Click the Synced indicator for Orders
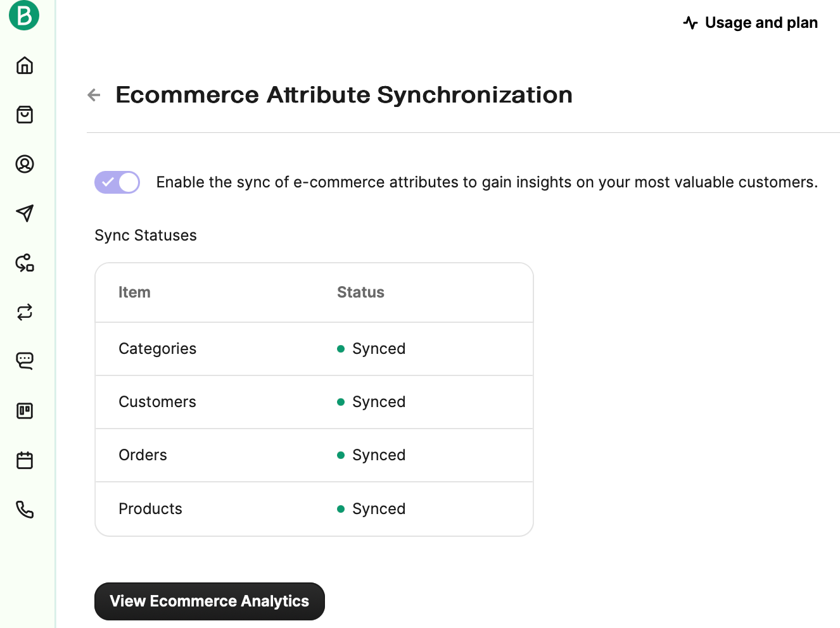This screenshot has height=628, width=840. (371, 455)
